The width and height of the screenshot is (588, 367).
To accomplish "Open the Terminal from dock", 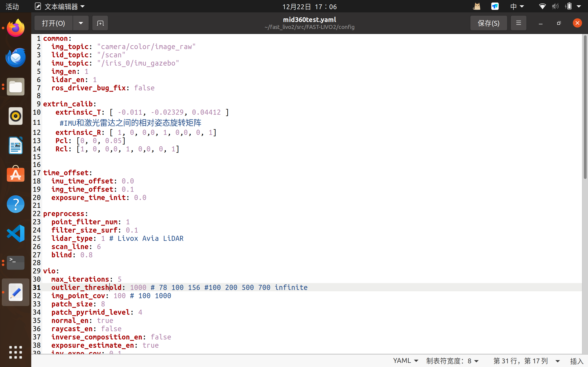I will (16, 263).
